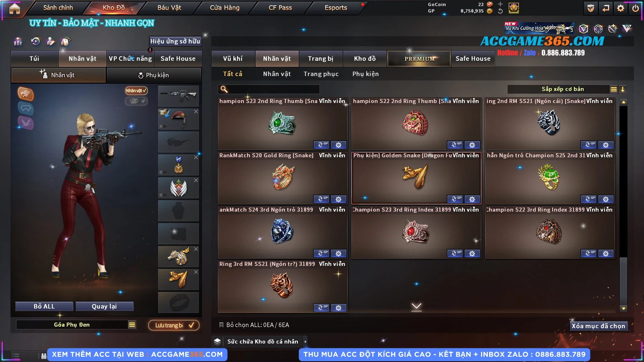Expand the Sức chứa Kho đồ cá nhân arrow
Viewport: 644px width, 362px height.
[305, 341]
